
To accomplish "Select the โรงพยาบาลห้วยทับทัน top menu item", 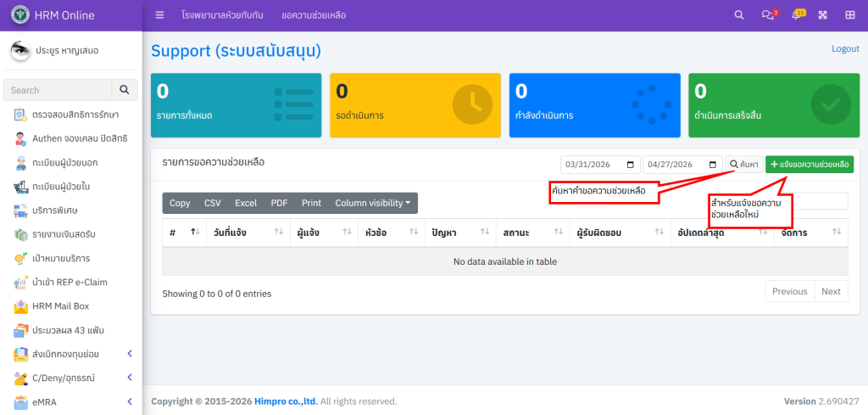I will pyautogui.click(x=223, y=15).
